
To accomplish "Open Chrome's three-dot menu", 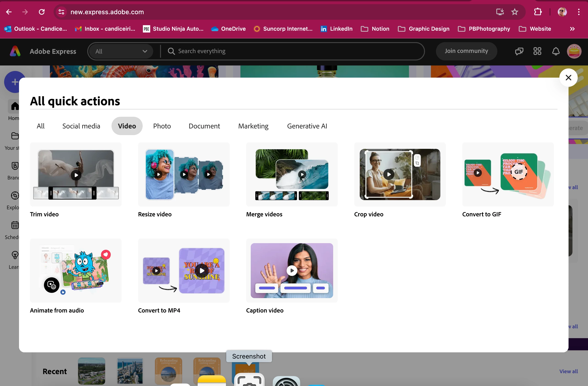I will tap(579, 12).
